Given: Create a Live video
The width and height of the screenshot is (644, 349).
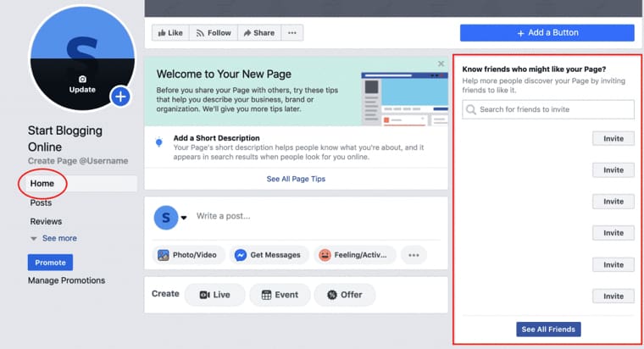Looking at the screenshot, I should 214,295.
